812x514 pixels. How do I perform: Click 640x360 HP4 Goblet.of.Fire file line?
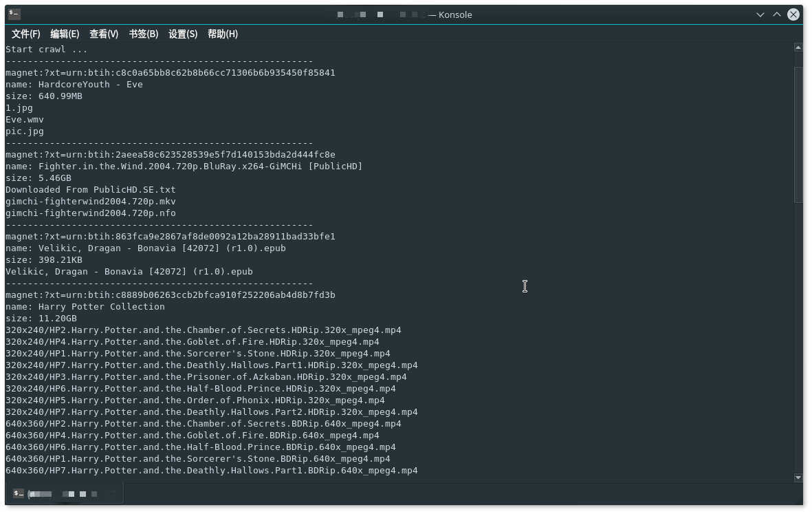pos(192,436)
